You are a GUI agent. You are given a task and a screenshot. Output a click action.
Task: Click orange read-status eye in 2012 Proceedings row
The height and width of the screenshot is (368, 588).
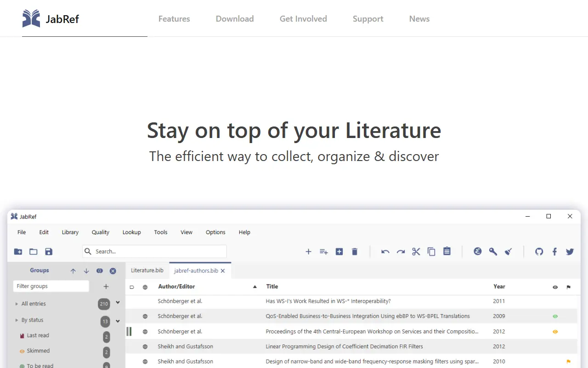coord(555,332)
